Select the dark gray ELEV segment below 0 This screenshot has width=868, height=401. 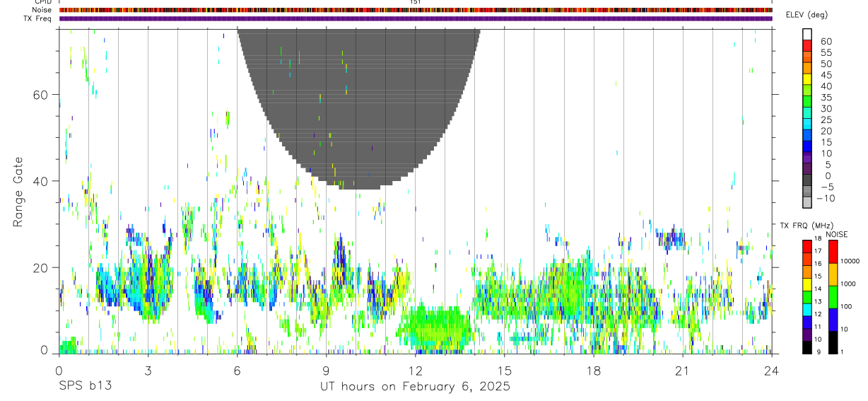[x=807, y=180]
